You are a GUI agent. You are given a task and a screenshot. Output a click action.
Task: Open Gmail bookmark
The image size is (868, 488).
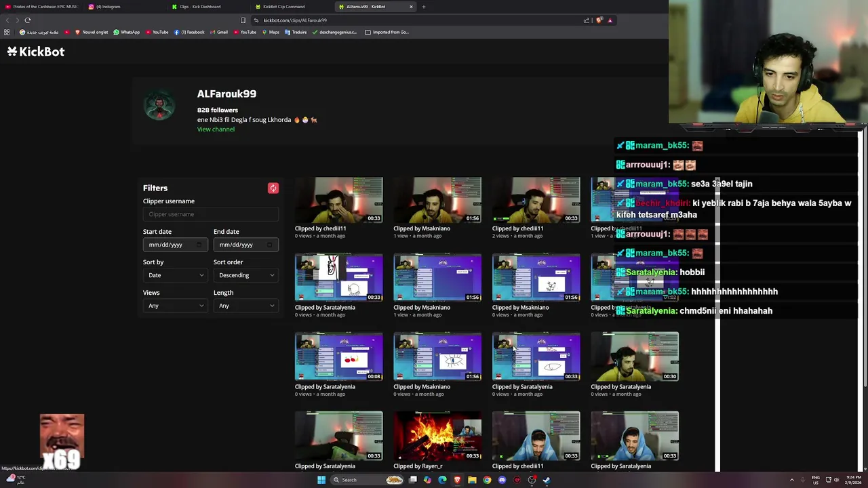pyautogui.click(x=219, y=32)
